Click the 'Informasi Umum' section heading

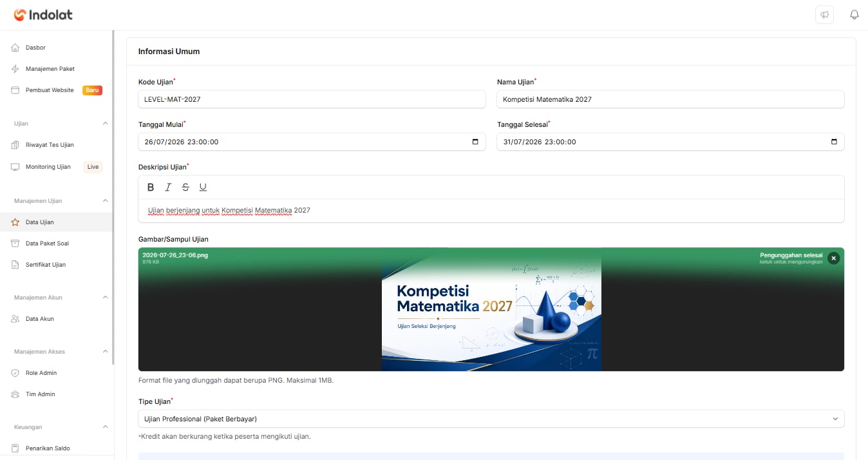tap(169, 52)
